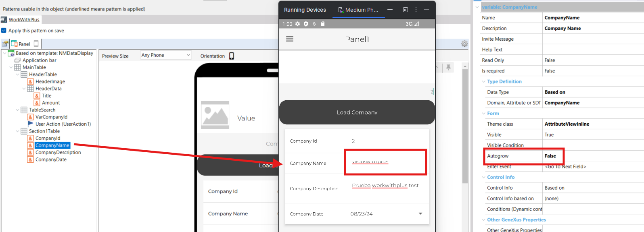Switch to the Medium Ph... device tab
The image size is (644, 232).
(x=358, y=10)
